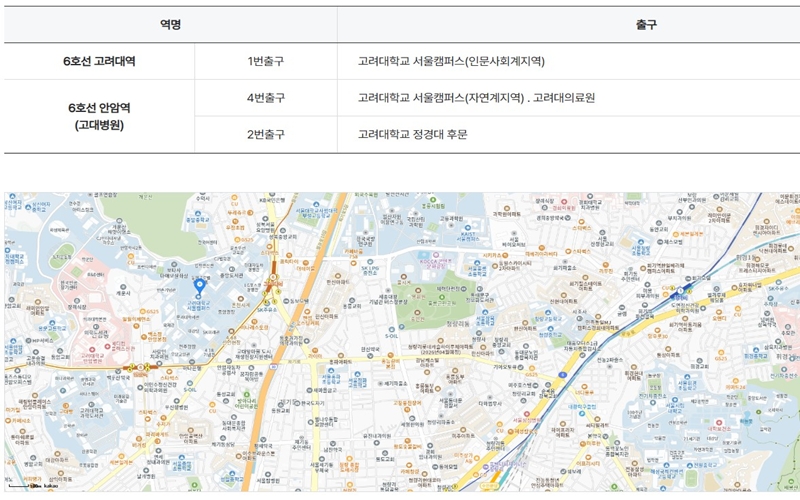The height and width of the screenshot is (500, 800).
Task: Click the 개운사 temple marker
Action: click(123, 290)
